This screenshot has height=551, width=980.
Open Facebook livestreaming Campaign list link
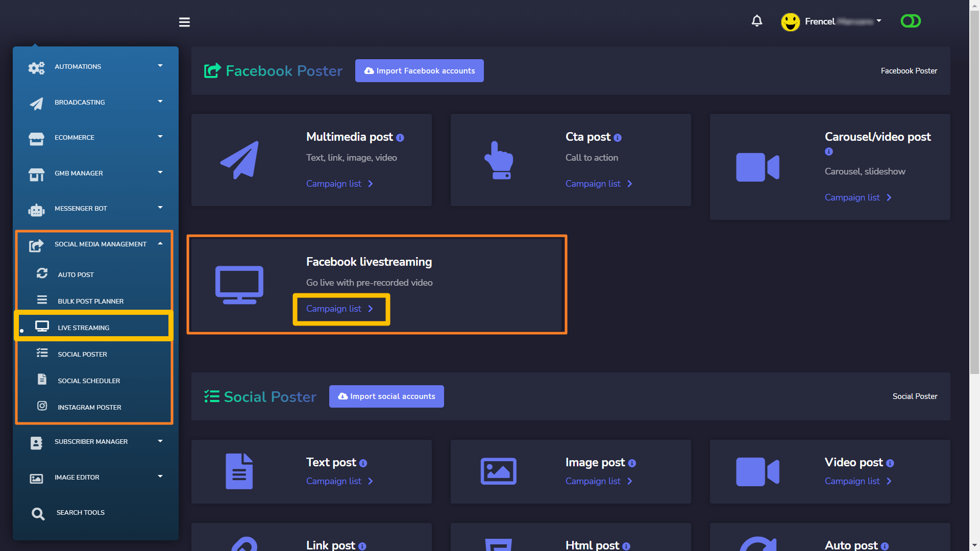coord(339,309)
